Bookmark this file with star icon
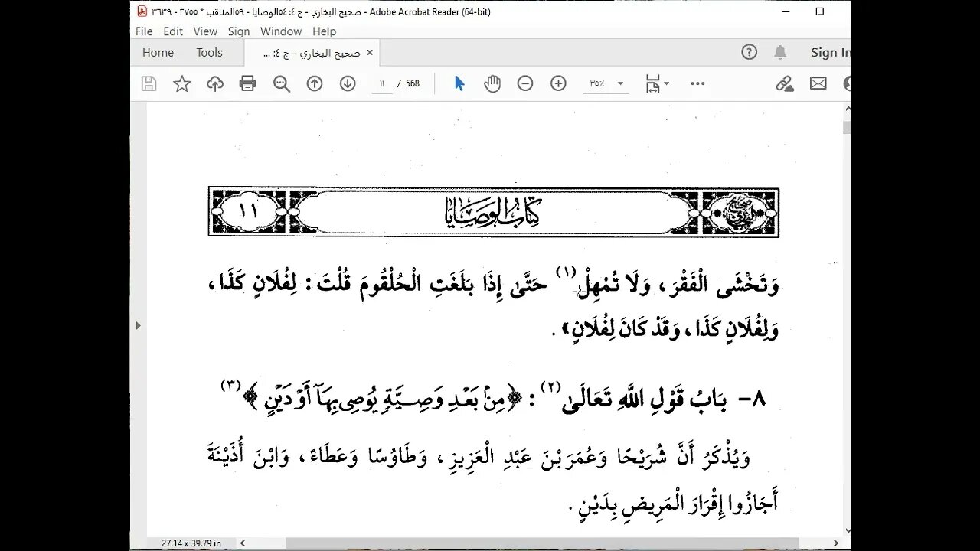Image resolution: width=980 pixels, height=551 pixels. tap(181, 84)
